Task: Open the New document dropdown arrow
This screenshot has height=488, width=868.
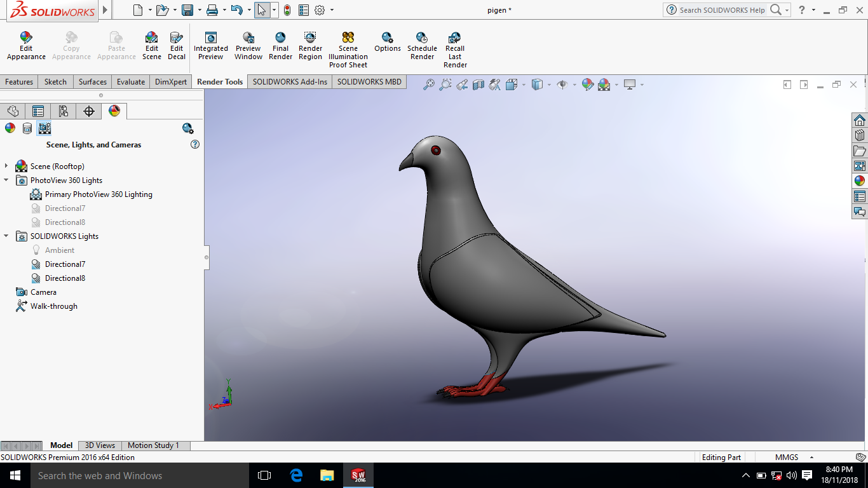Action: 150,10
